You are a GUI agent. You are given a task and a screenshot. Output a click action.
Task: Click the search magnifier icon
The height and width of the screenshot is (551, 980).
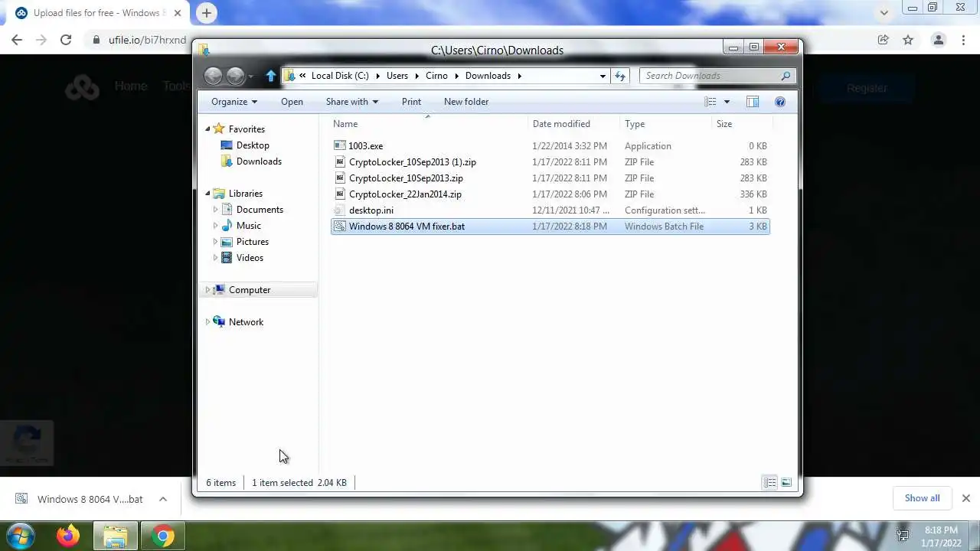(x=786, y=76)
